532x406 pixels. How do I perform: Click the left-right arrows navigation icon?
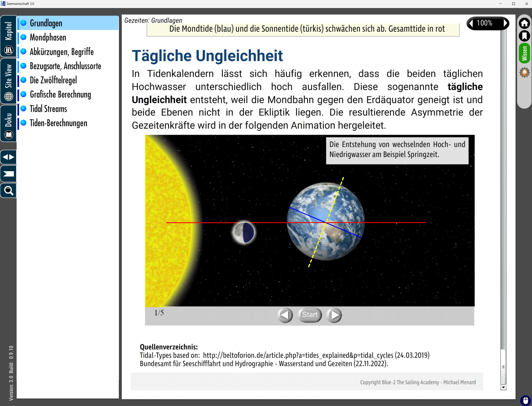pyautogui.click(x=9, y=157)
